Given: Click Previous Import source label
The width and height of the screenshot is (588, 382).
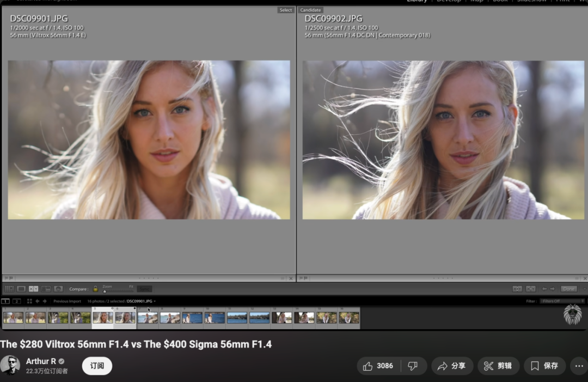Looking at the screenshot, I should click(67, 301).
